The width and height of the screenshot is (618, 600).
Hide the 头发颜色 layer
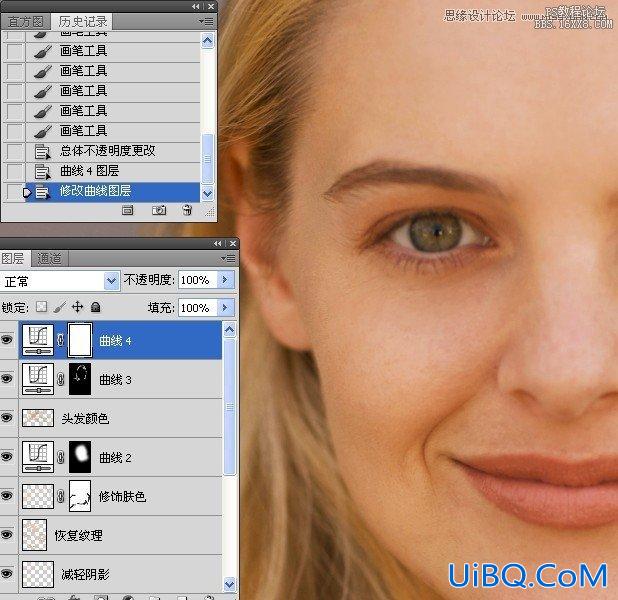coord(7,417)
